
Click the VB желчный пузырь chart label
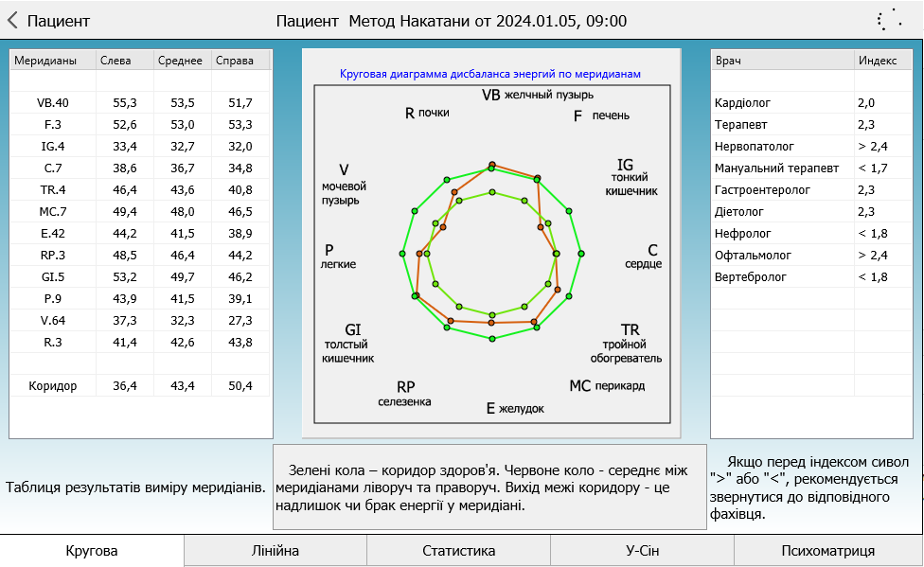point(537,95)
